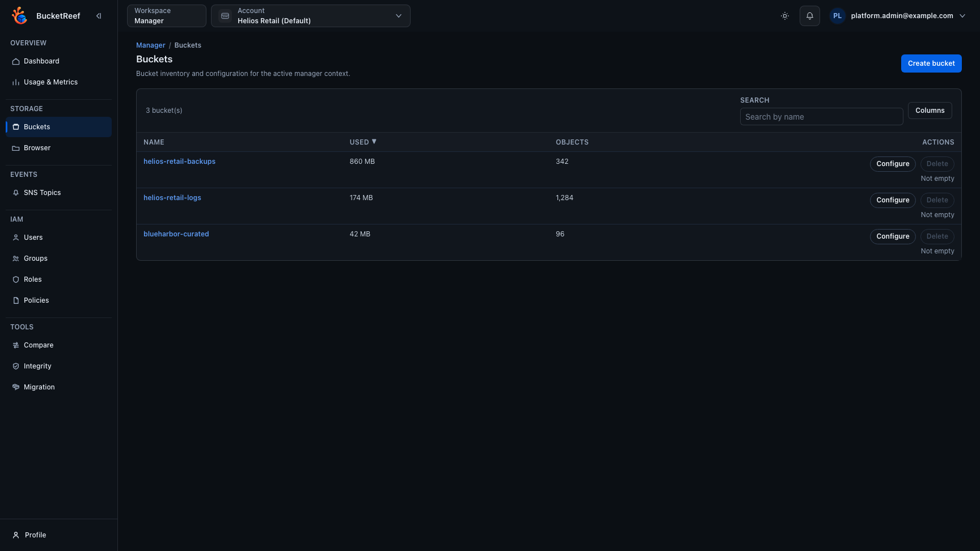Open the Policies page
This screenshot has height=551, width=980.
point(58,300)
